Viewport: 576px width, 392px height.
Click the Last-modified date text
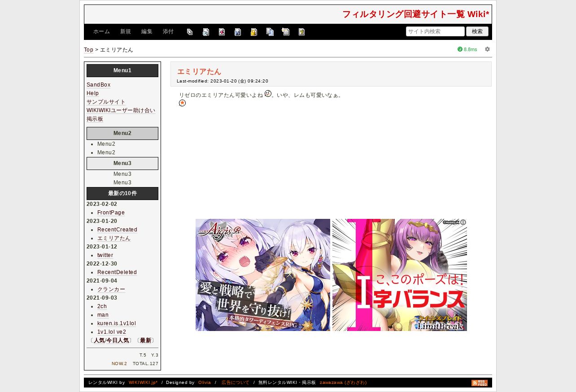pyautogui.click(x=223, y=81)
